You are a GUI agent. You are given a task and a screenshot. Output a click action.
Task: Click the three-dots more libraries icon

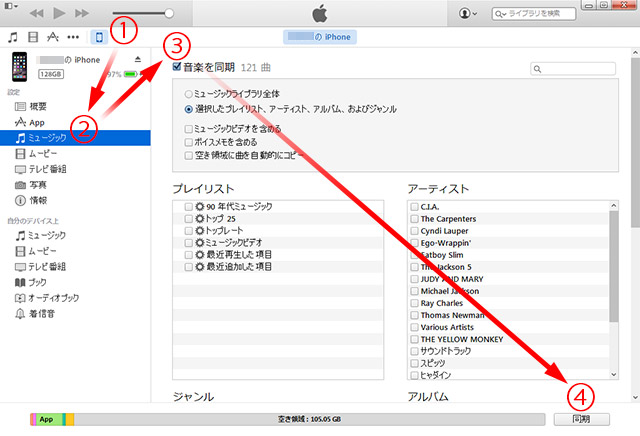click(74, 37)
